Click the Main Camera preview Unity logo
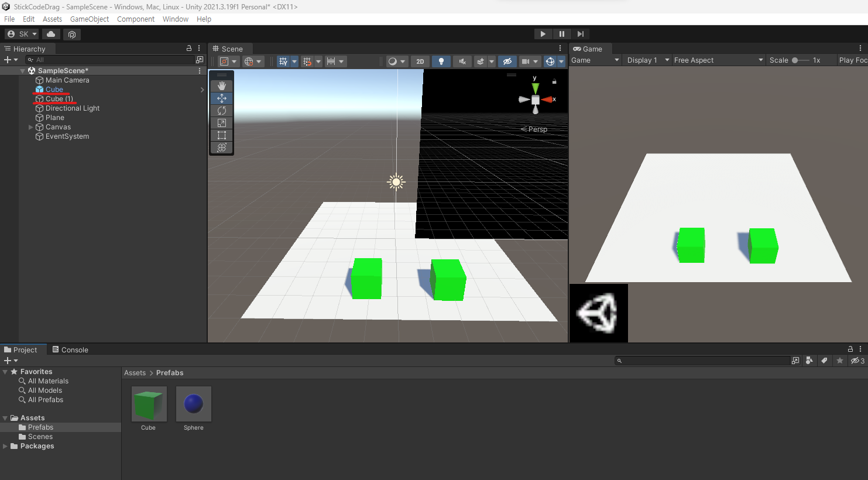The width and height of the screenshot is (868, 480). (x=599, y=313)
